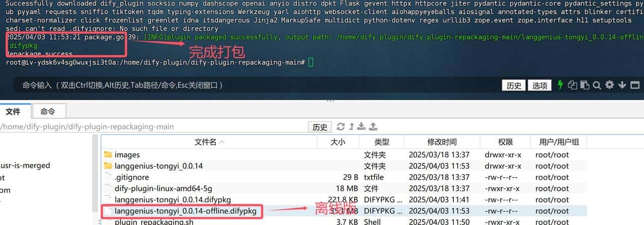Click the usr-is-merged tree item
This screenshot has width=644, height=225.
pyautogui.click(x=25, y=165)
